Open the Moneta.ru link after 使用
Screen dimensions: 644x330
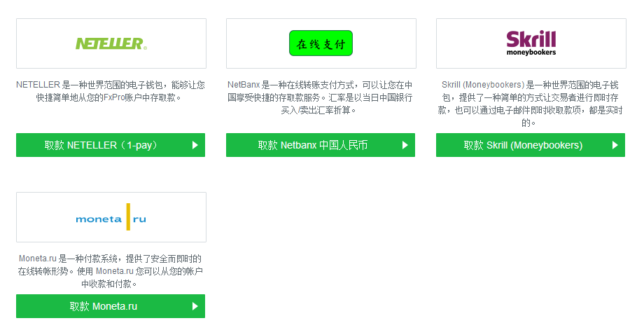(x=114, y=271)
